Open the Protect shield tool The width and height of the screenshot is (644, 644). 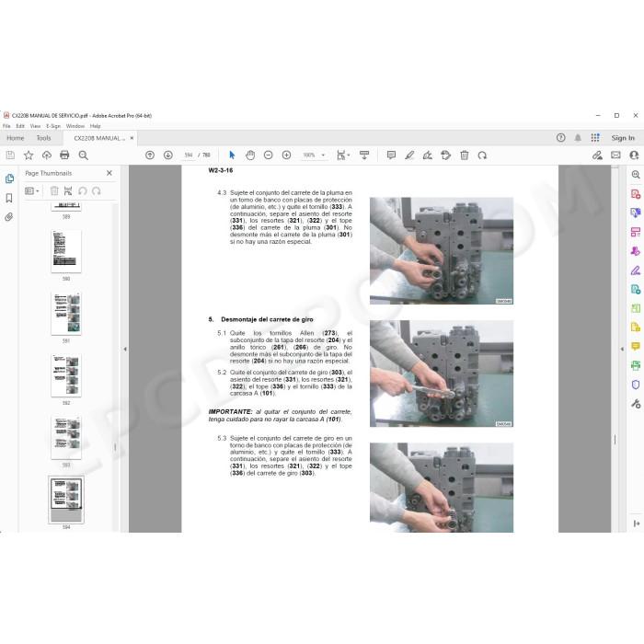pyautogui.click(x=636, y=385)
